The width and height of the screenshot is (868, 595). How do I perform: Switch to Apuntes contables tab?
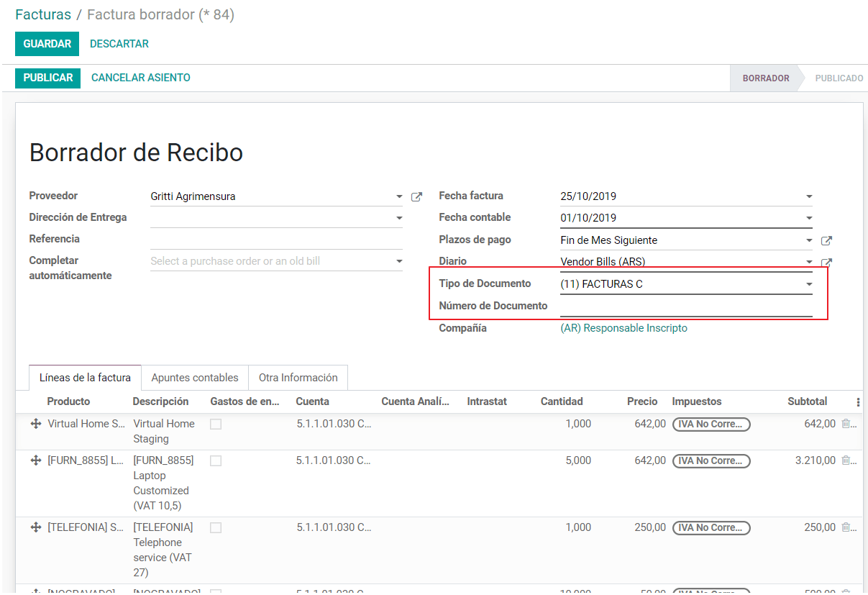194,378
